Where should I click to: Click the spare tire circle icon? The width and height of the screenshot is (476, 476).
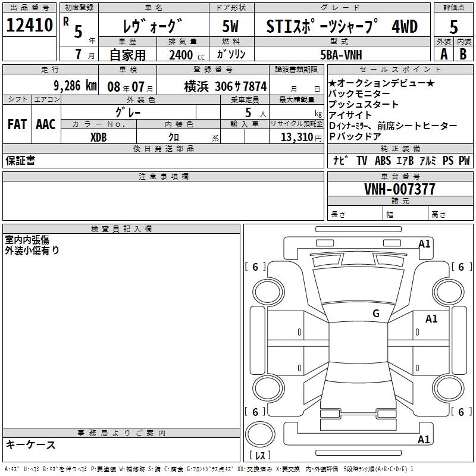coord(260,434)
